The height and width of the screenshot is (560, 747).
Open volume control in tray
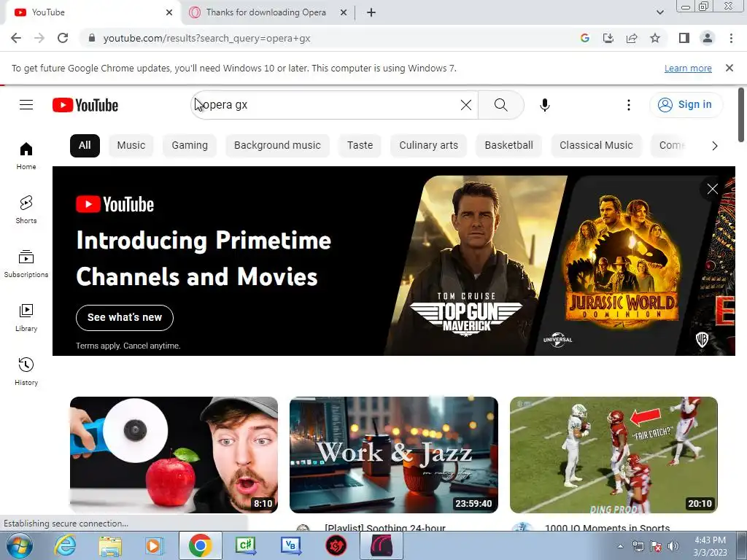pyautogui.click(x=673, y=546)
